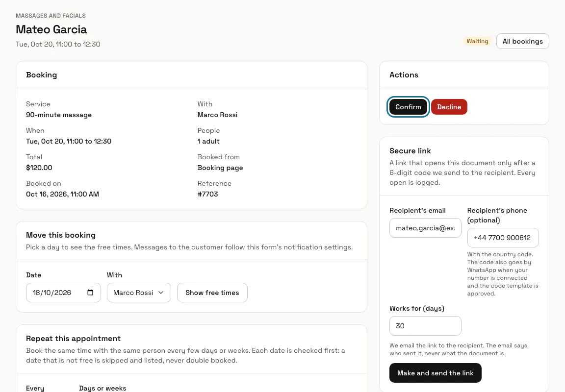Click the Repeat this appointment heading
This screenshot has width=565, height=392.
73,339
